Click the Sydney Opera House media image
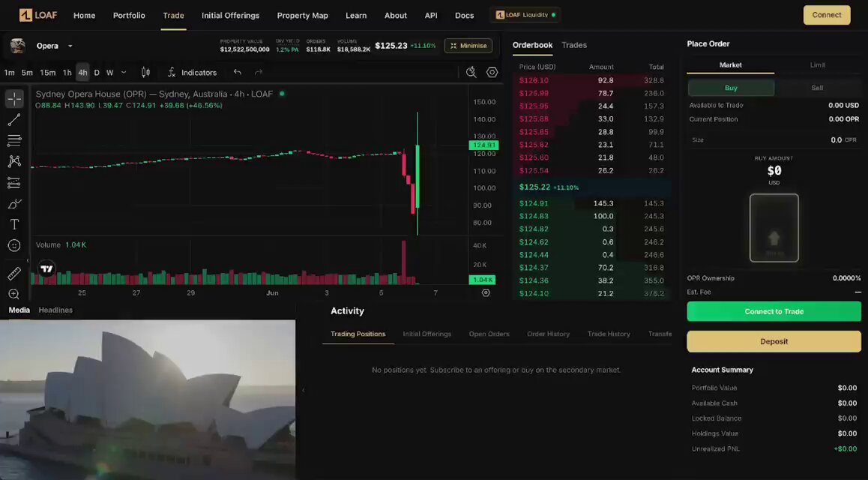Viewport: 868px width, 480px height. 147,400
